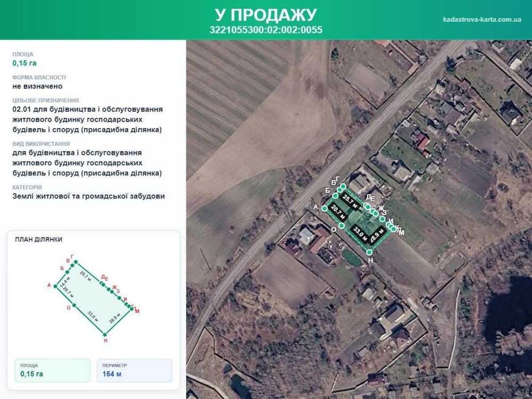Click the 25.7 м distance label on map
The height and width of the screenshot is (399, 532).
click(350, 202)
